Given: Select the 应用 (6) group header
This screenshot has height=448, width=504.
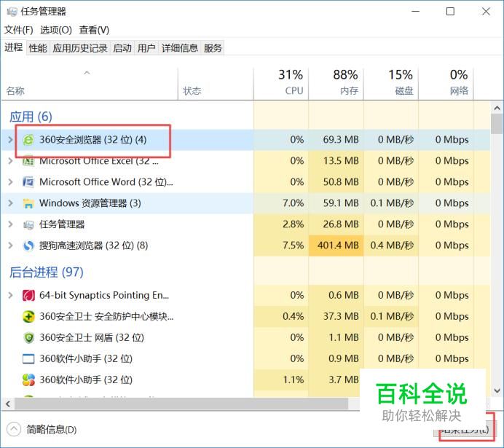Looking at the screenshot, I should pyautogui.click(x=31, y=117).
